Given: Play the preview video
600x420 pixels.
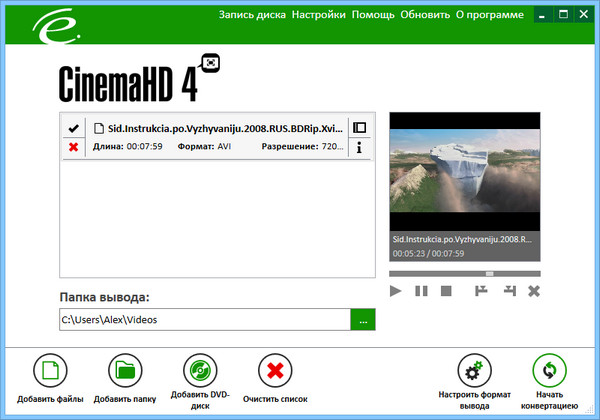Looking at the screenshot, I should pyautogui.click(x=395, y=291).
